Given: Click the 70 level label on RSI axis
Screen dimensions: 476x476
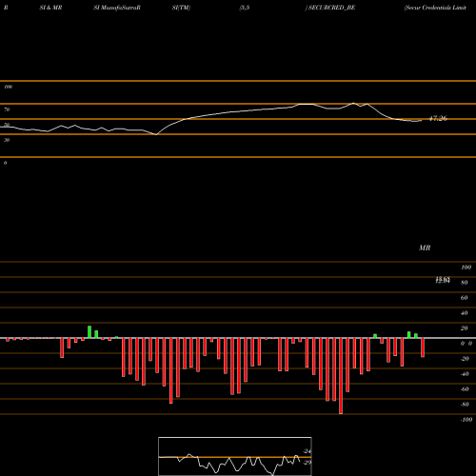Looking at the screenshot, I should [7, 109].
